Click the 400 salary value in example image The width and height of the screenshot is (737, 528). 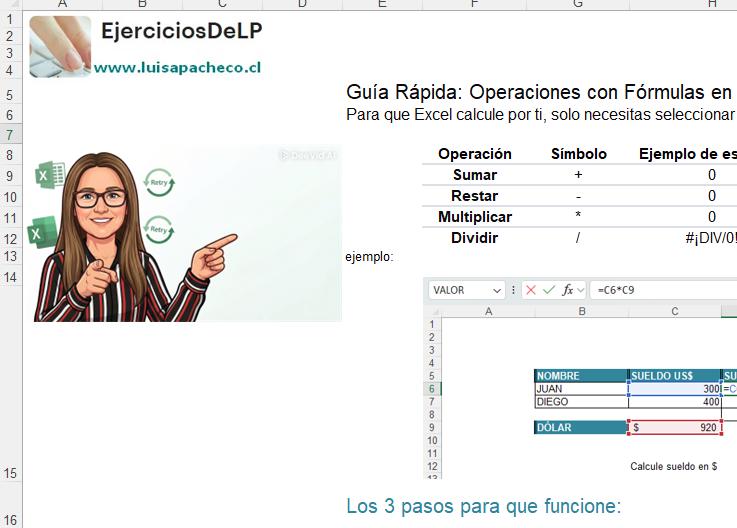pyautogui.click(x=674, y=402)
